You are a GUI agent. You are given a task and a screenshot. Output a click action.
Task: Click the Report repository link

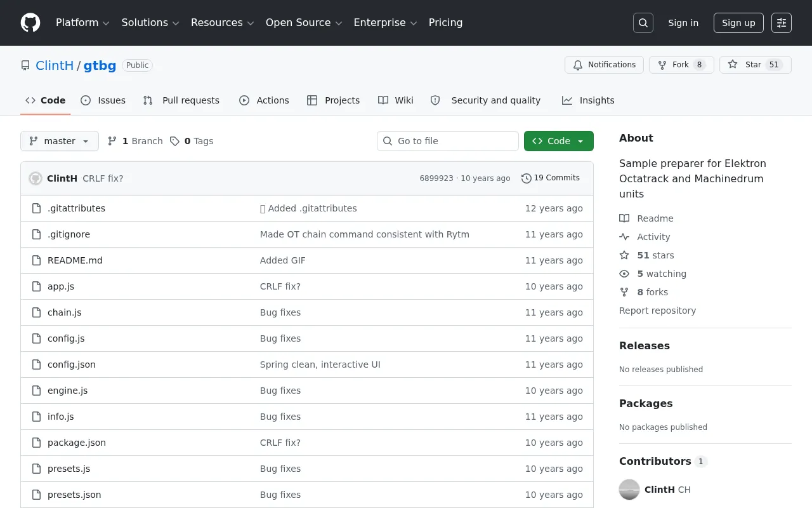coord(657,311)
